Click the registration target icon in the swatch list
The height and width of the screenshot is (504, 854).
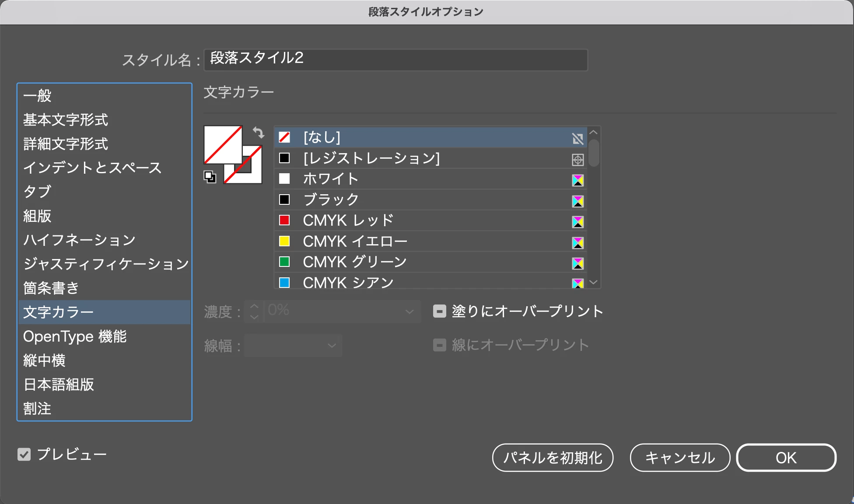click(577, 160)
